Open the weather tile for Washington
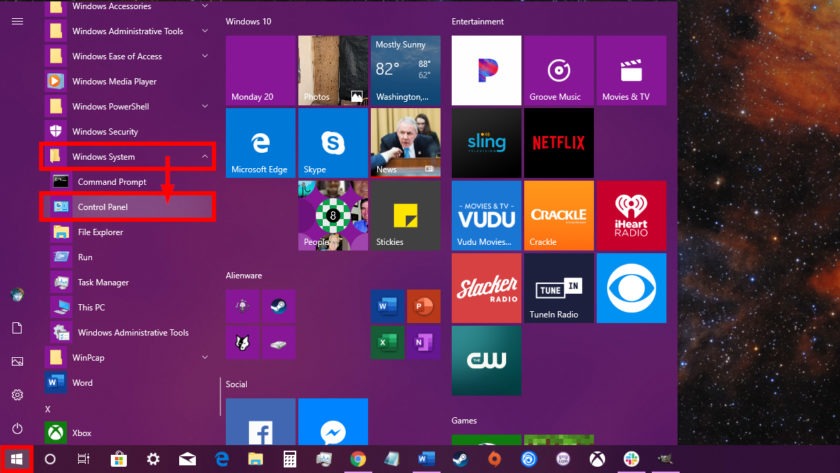Viewport: 840px width, 473px height. (406, 70)
